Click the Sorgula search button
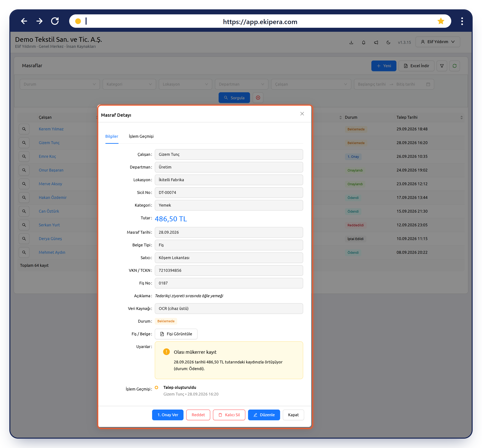This screenshot has height=448, width=482. coord(234,98)
